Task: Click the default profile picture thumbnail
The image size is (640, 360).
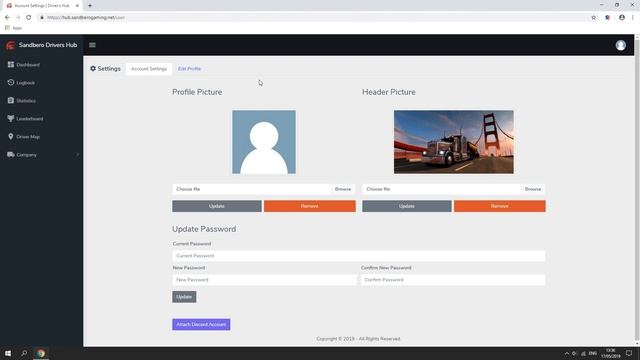Action: 264,142
